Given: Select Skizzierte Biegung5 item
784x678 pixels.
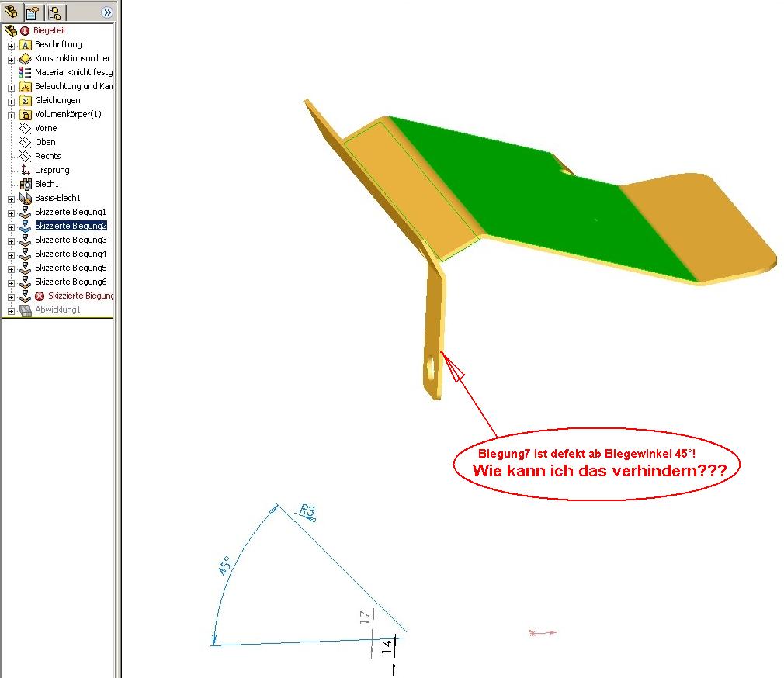Looking at the screenshot, I should tap(71, 268).
